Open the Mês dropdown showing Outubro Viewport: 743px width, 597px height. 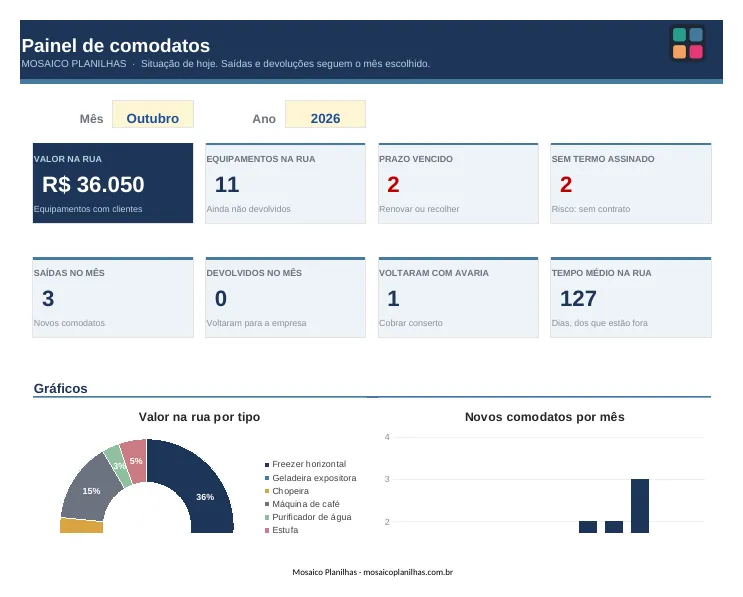153,114
